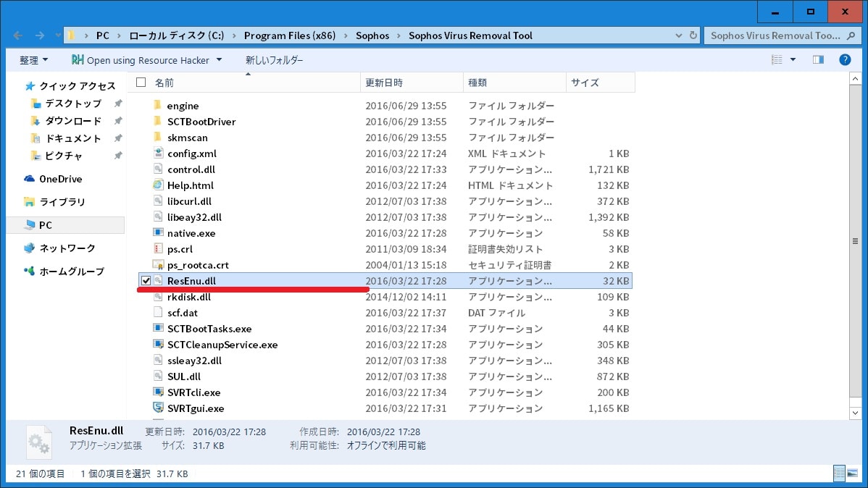868x488 pixels.
Task: Click Program Files (x86) breadcrumb
Action: (x=290, y=35)
